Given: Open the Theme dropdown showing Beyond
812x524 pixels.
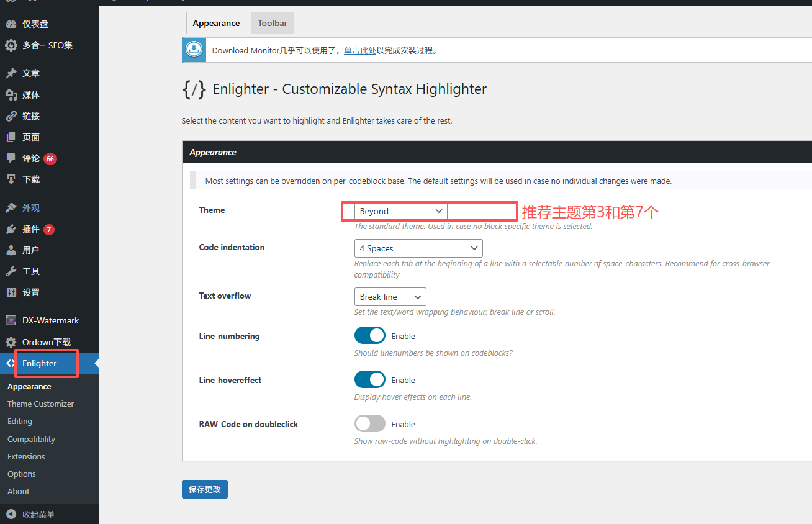Looking at the screenshot, I should coord(400,212).
